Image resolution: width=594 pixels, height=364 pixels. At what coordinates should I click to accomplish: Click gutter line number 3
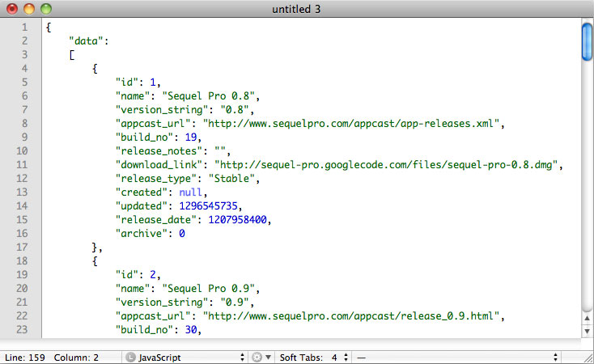tap(24, 54)
